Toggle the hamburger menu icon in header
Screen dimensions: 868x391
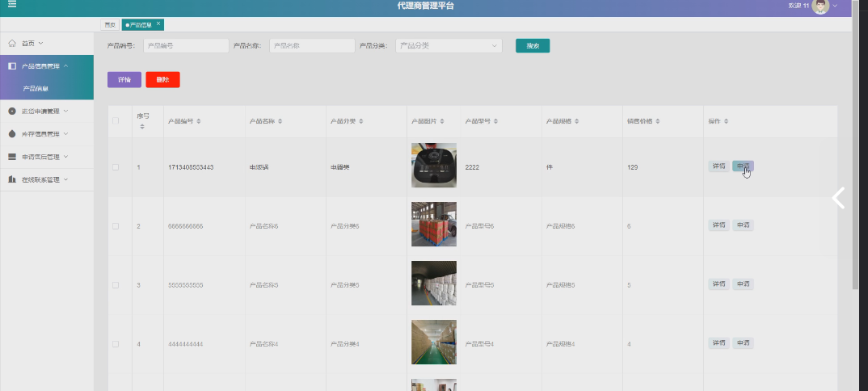(11, 4)
